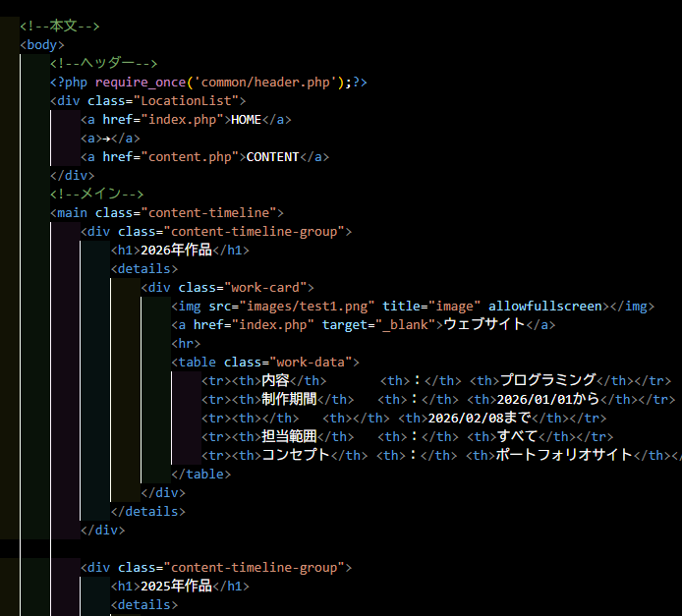Click the closing details tag
The width and height of the screenshot is (682, 616).
click(148, 512)
